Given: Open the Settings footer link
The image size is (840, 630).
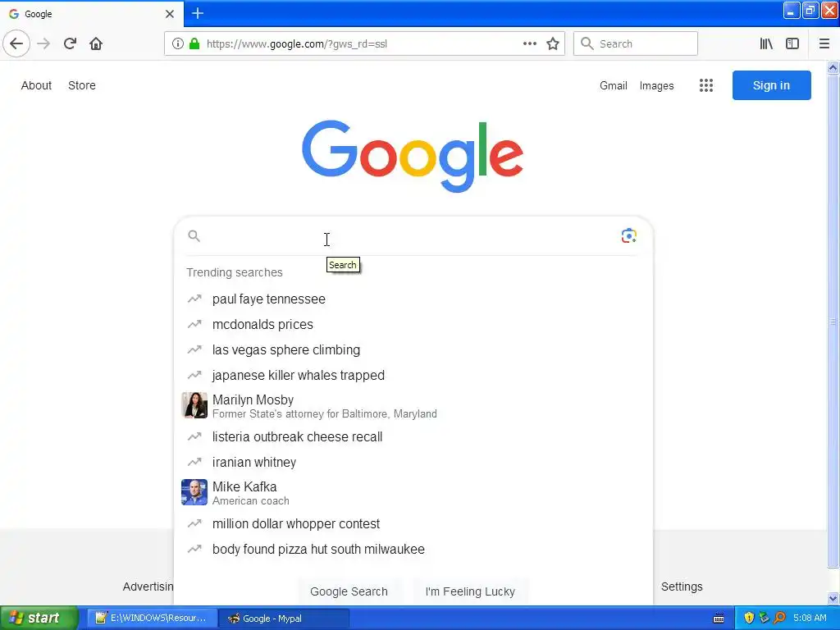Looking at the screenshot, I should (x=682, y=587).
